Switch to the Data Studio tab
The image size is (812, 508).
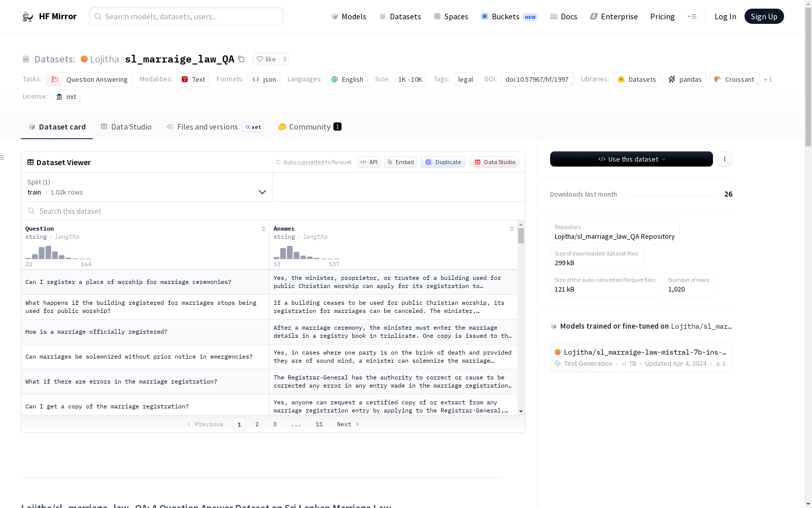[x=126, y=127]
